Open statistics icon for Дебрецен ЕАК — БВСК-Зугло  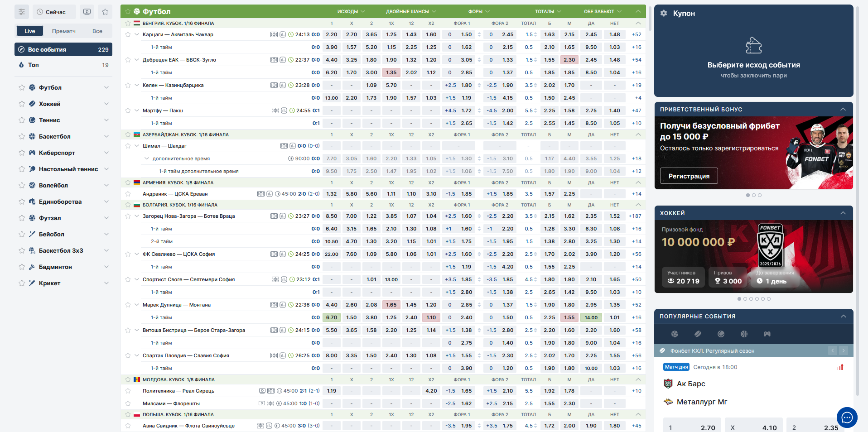point(283,60)
